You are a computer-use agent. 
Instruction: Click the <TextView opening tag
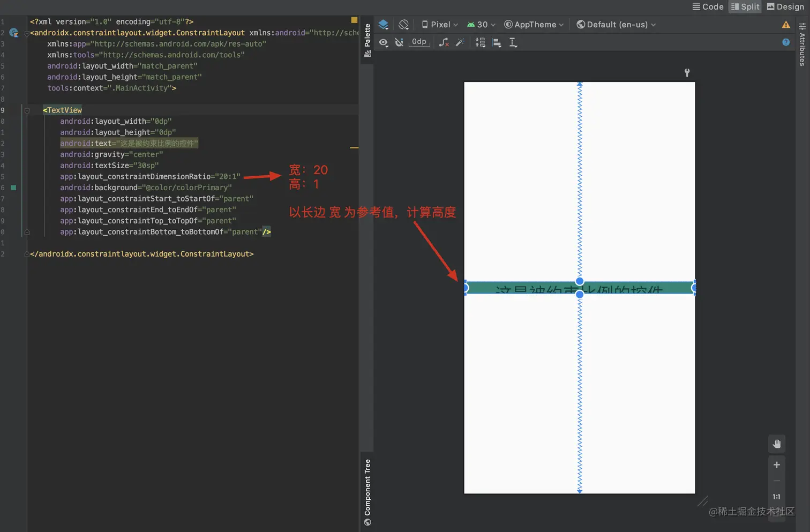pos(62,110)
